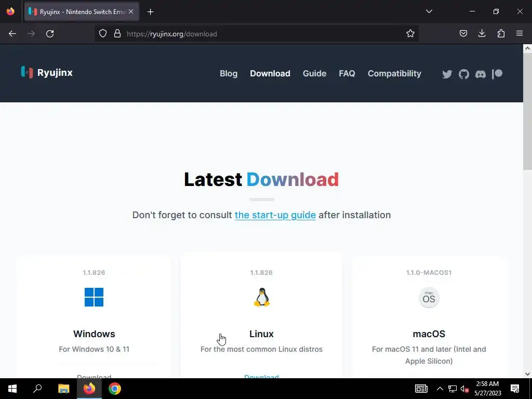Click the Firefox View icon in the tab bar
Screen dimensions: 532x399
coord(10,11)
